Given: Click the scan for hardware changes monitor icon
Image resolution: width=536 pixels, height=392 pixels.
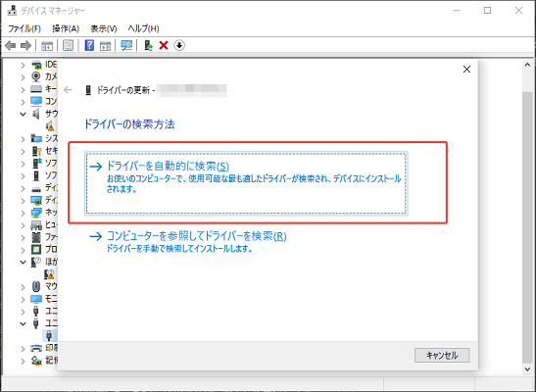Looking at the screenshot, I should [126, 45].
